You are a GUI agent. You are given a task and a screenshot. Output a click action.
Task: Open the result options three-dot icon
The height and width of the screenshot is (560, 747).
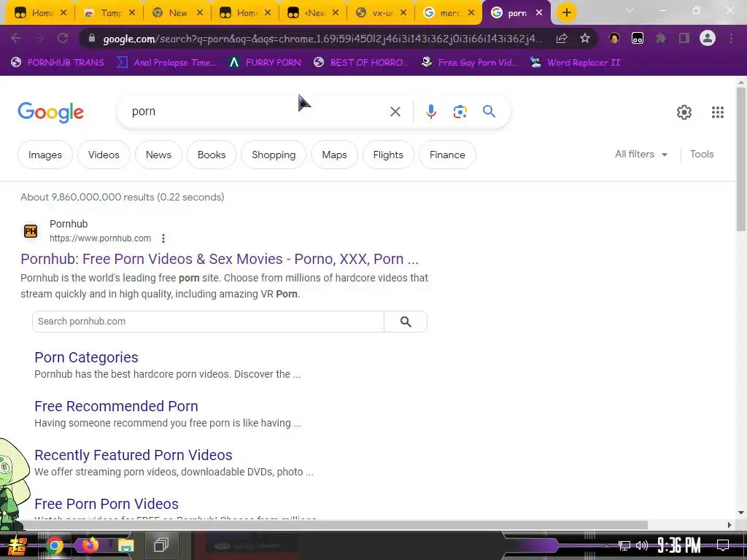(163, 238)
